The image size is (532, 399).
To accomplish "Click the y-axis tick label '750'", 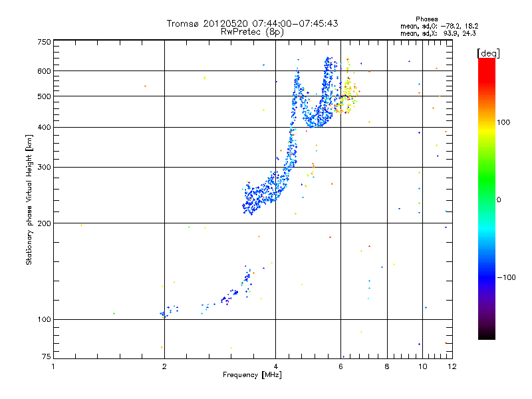I will click(x=44, y=42).
